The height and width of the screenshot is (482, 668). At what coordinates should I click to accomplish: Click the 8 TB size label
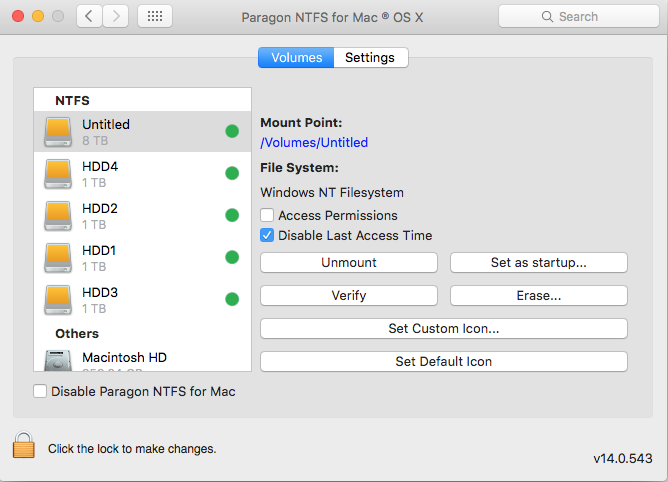[x=95, y=141]
